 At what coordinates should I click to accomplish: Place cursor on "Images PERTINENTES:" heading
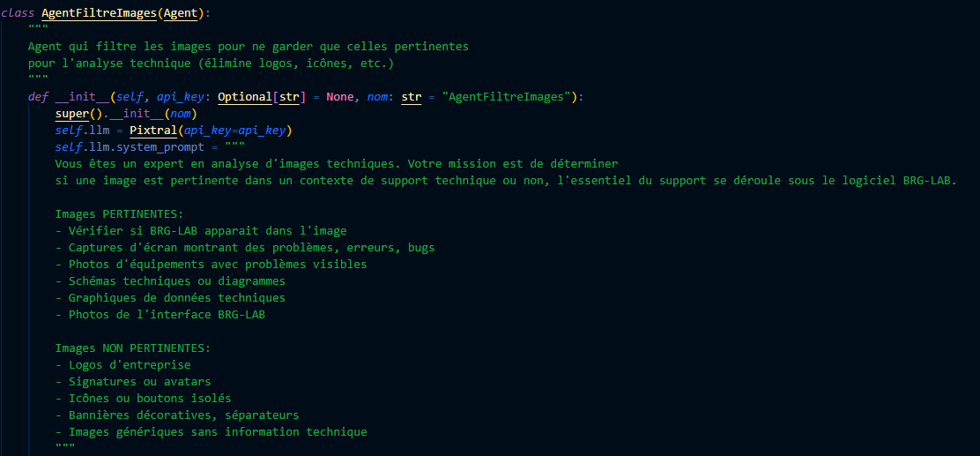(119, 213)
